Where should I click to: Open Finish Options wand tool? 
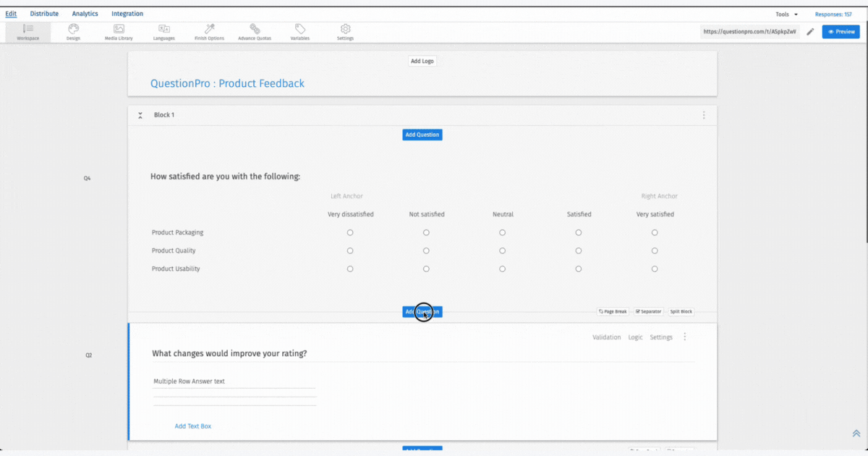pos(209,31)
